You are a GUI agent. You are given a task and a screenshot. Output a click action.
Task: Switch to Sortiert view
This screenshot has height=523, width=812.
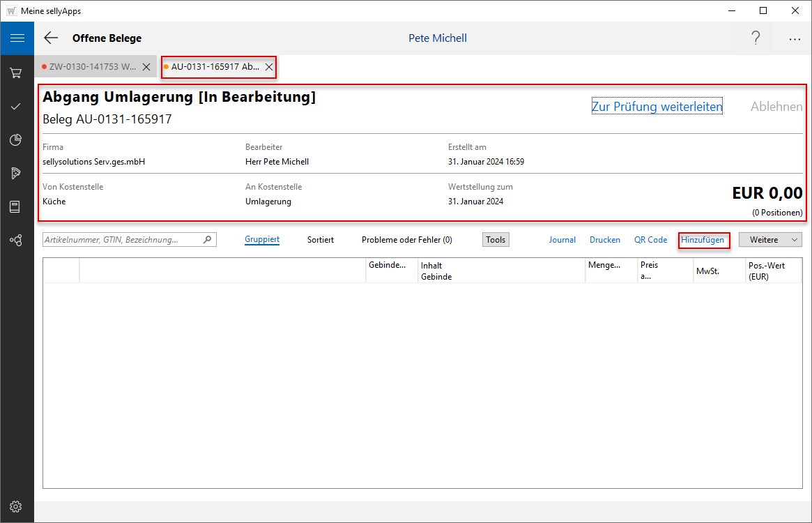(x=321, y=240)
